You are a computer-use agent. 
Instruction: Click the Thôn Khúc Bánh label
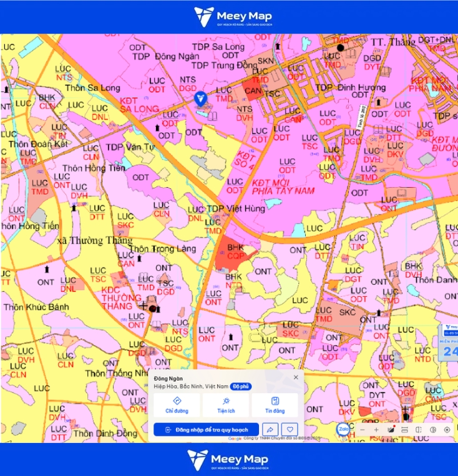[36, 307]
